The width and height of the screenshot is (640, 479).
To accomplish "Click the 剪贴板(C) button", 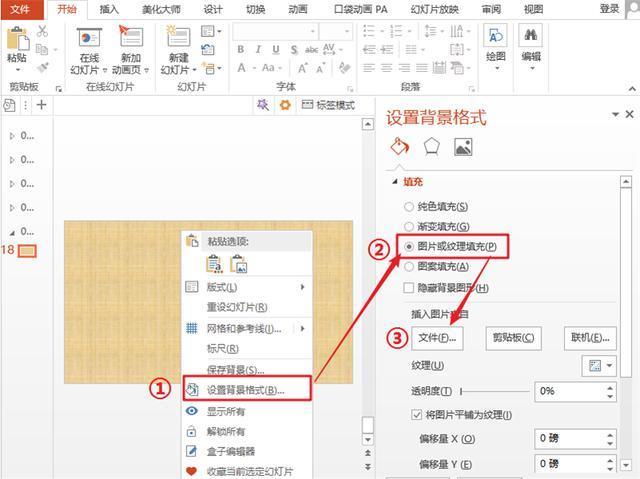I will pyautogui.click(x=513, y=338).
